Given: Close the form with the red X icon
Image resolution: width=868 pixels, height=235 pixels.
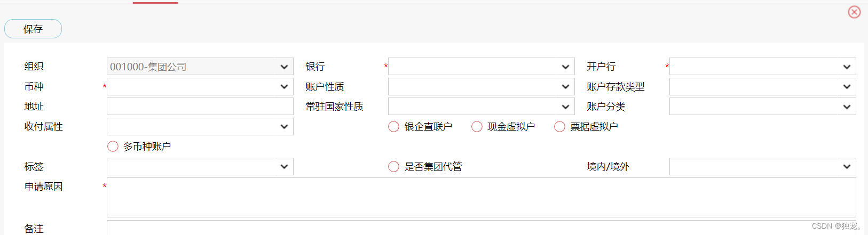Looking at the screenshot, I should coord(854,12).
